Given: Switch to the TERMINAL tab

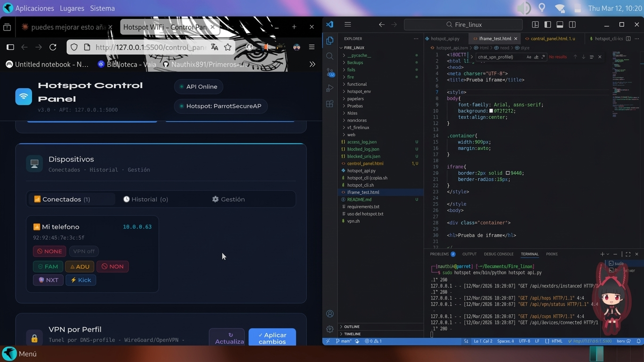Looking at the screenshot, I should click(529, 254).
